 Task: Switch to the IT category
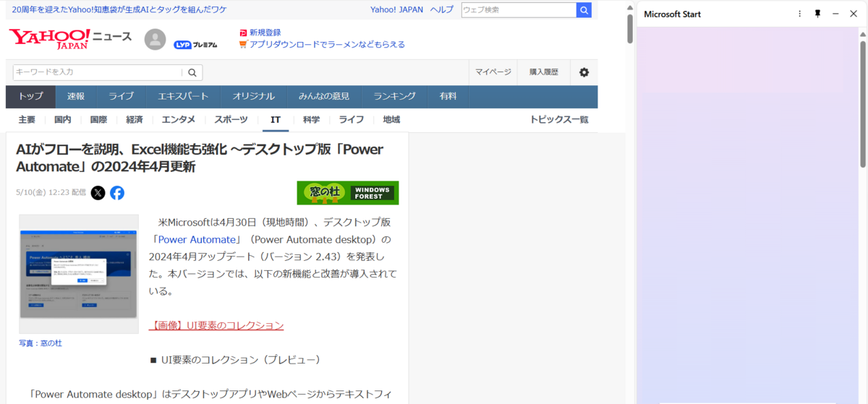276,120
